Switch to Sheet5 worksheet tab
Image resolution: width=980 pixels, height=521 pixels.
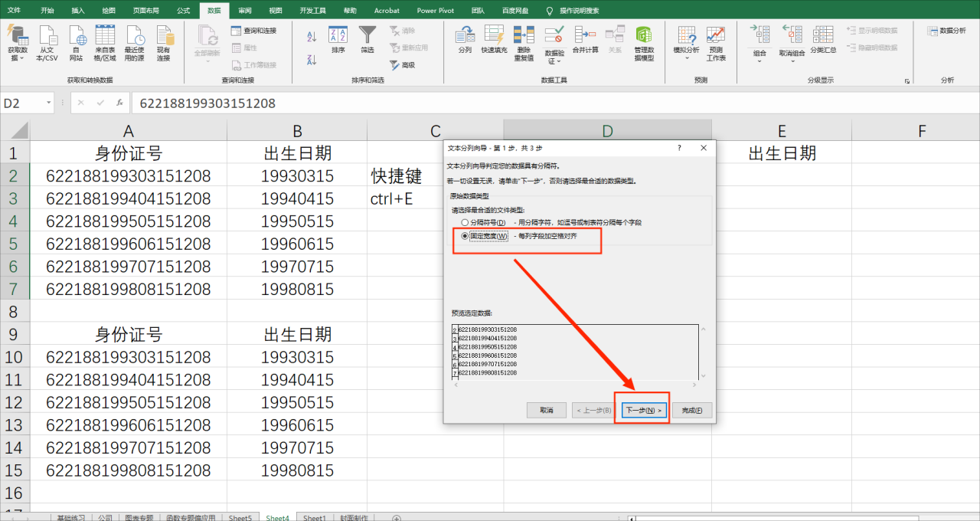click(240, 518)
